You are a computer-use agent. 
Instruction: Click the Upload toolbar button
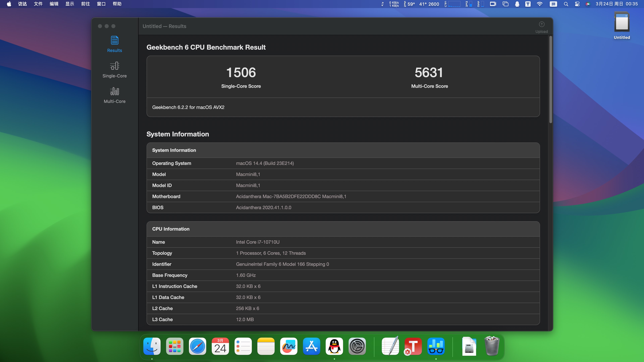tap(541, 27)
